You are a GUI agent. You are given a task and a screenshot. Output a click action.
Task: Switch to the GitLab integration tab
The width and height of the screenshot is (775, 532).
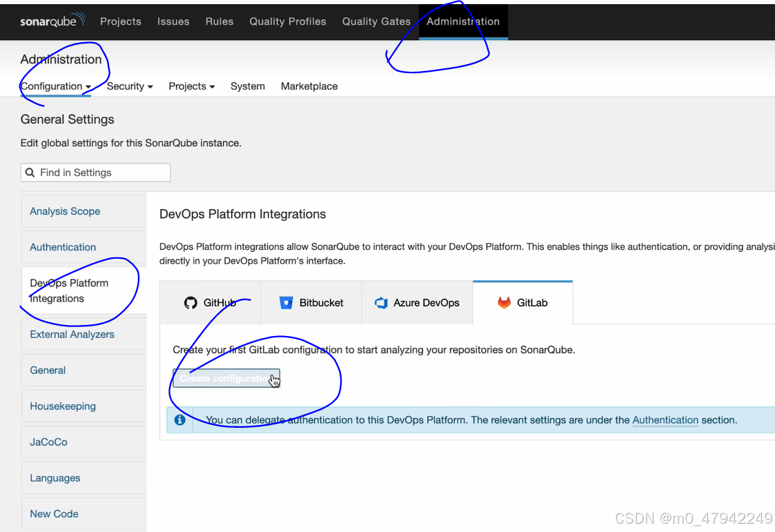(x=523, y=303)
